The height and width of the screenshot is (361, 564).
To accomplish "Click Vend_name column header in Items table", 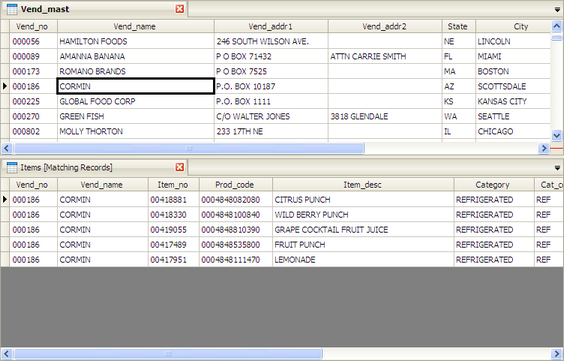I will (x=103, y=184).
